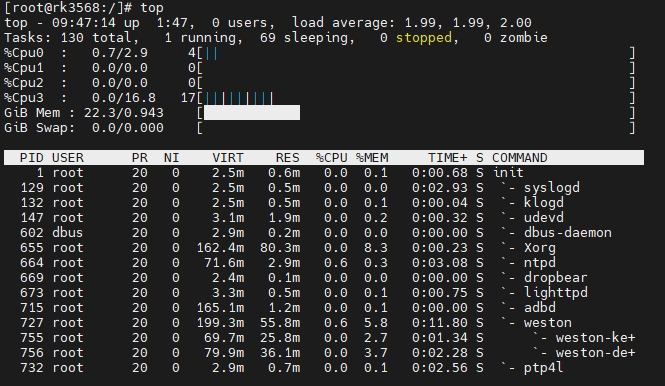Click the USER column header
The width and height of the screenshot is (665, 386).
68,158
